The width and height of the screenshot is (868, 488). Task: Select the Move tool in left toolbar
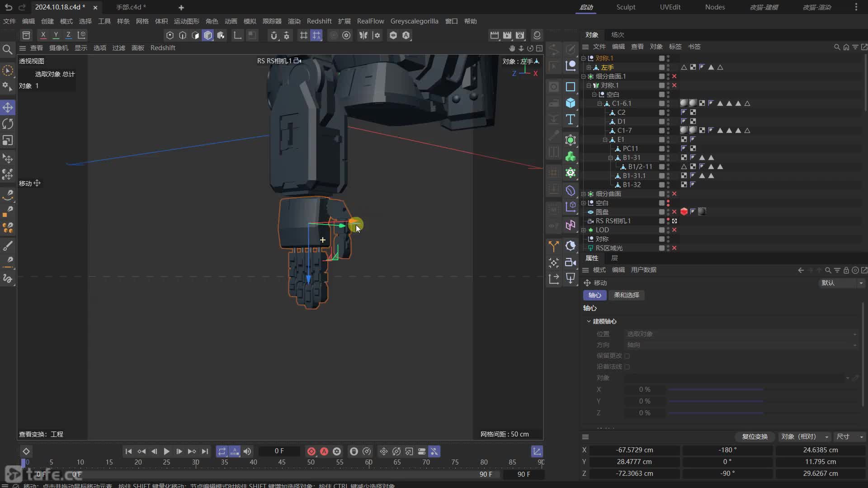(8, 108)
